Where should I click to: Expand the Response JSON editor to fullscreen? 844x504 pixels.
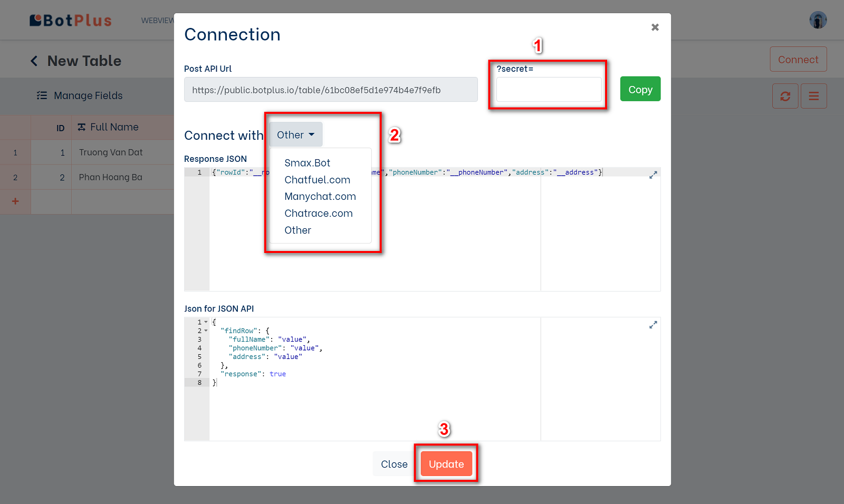click(653, 175)
